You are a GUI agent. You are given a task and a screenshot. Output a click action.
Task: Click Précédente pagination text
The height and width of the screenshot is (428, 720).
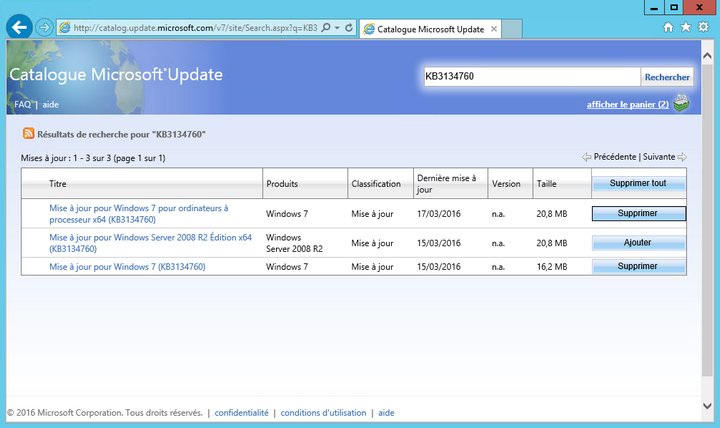[615, 157]
